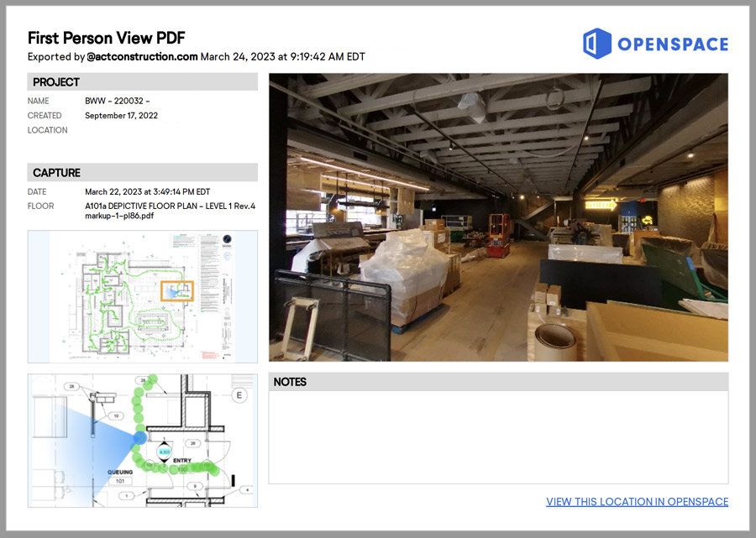Click the blue camera position dot
Image resolution: width=756 pixels, height=538 pixels.
[x=139, y=439]
